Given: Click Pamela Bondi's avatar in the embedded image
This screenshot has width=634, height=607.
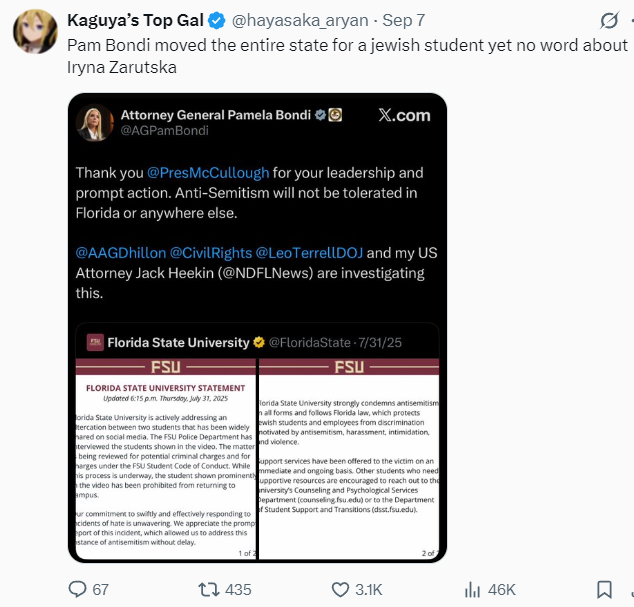Looking at the screenshot, I should [x=95, y=123].
